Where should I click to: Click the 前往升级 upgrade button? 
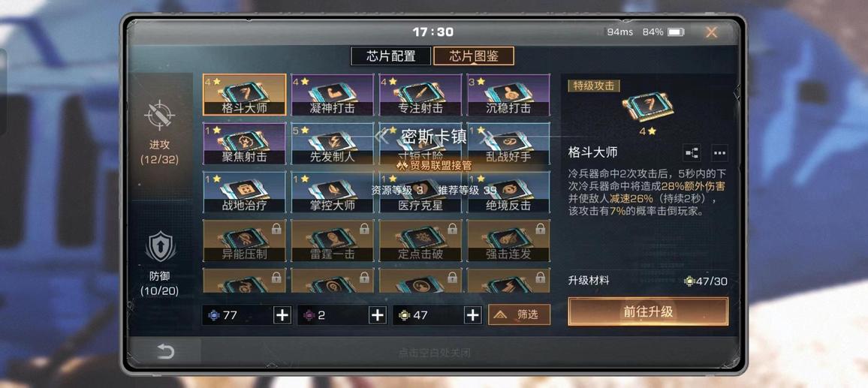click(648, 311)
